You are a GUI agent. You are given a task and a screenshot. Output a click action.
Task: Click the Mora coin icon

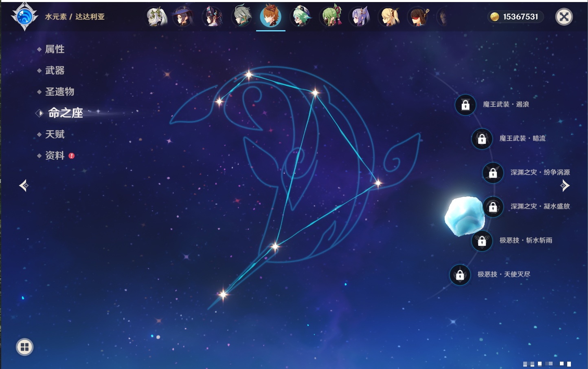click(x=494, y=17)
